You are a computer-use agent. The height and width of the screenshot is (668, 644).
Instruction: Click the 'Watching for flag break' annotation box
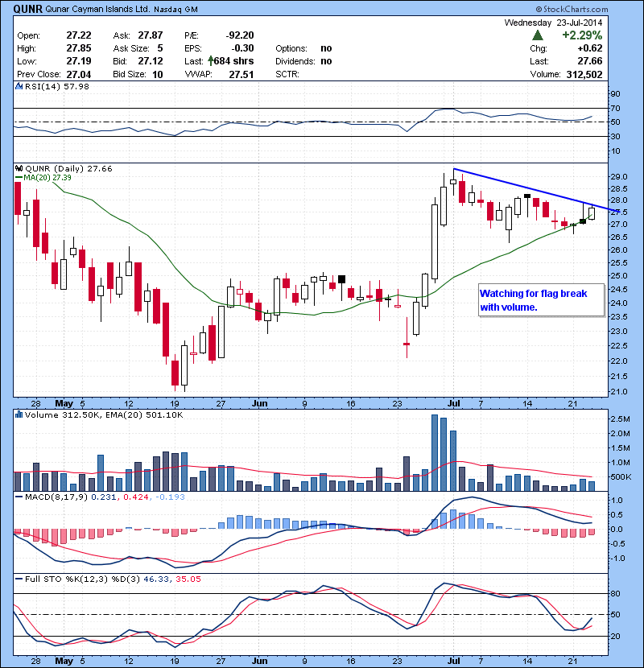pyautogui.click(x=541, y=300)
